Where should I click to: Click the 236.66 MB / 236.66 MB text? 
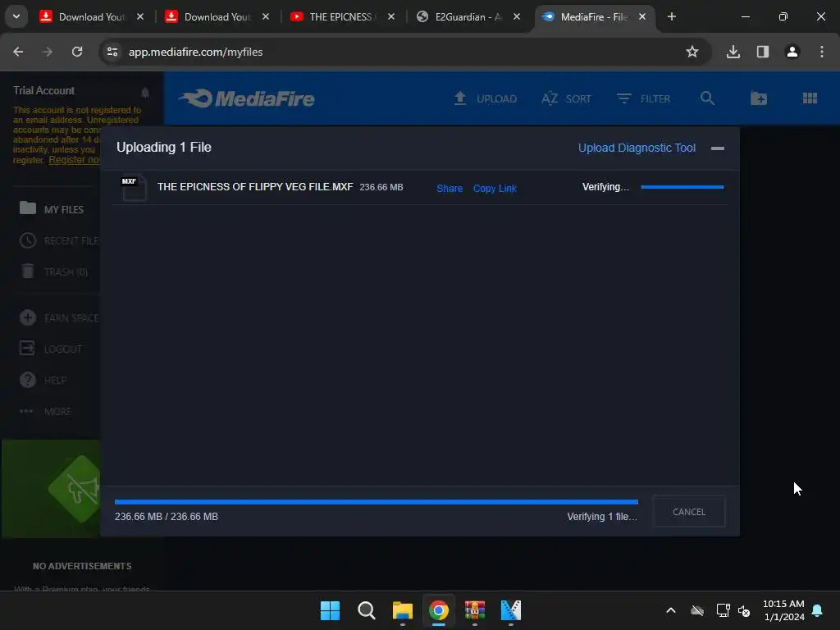pyautogui.click(x=166, y=517)
